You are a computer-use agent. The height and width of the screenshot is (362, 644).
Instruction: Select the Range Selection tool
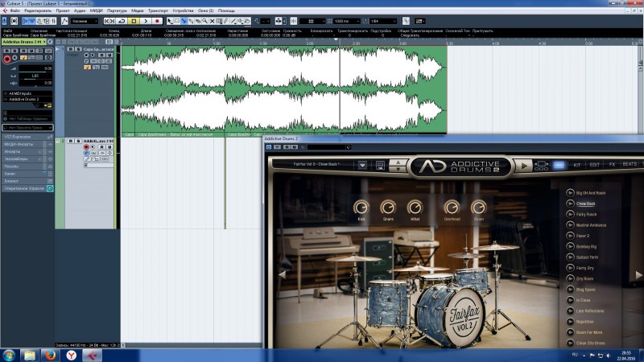tap(177, 21)
